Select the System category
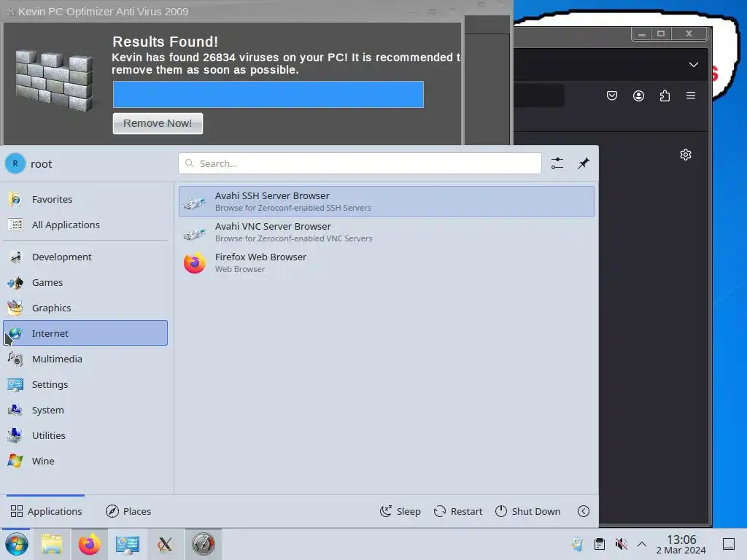 85,410
